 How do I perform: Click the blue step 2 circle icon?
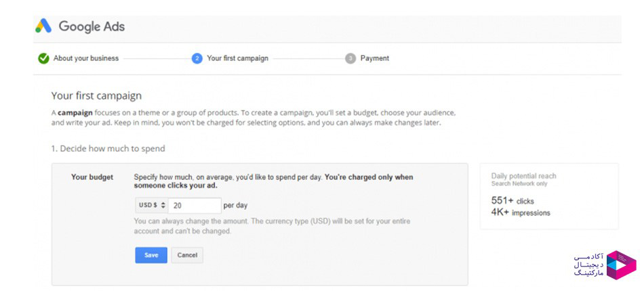point(197,59)
